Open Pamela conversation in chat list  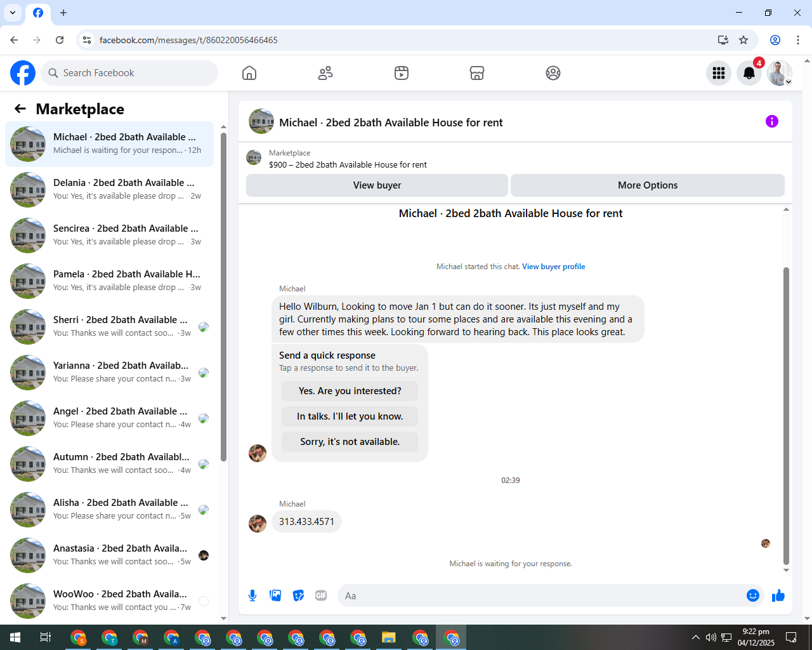coord(109,281)
